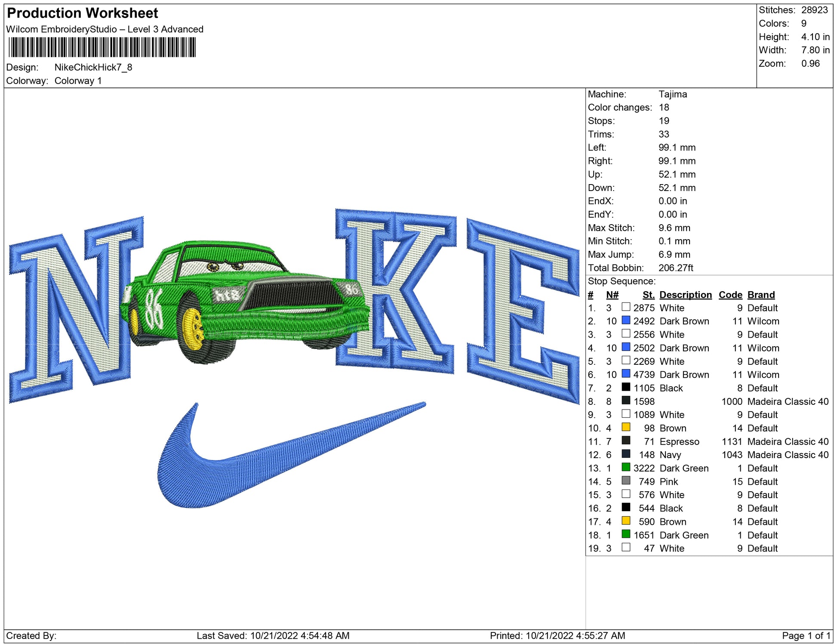Click the design name NikeChickHick7_8
837x644 pixels.
coord(93,68)
